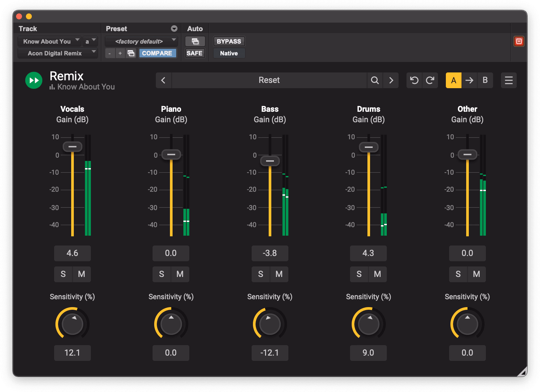540x392 pixels.
Task: Undo the last change
Action: pyautogui.click(x=414, y=80)
